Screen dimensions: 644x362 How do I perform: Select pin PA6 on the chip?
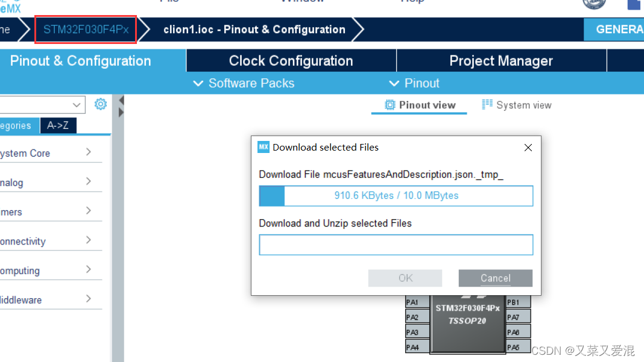coord(519,332)
